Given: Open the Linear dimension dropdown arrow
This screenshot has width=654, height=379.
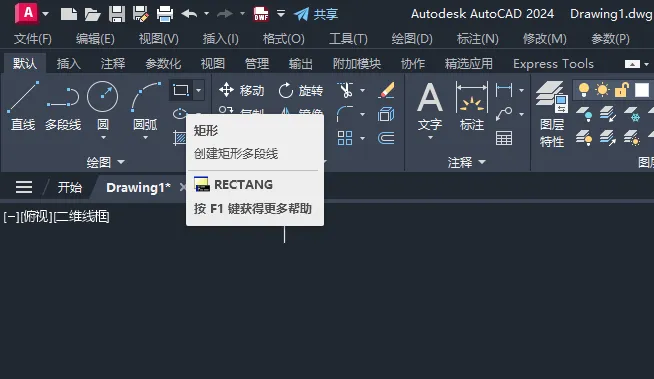Looking at the screenshot, I should (521, 90).
